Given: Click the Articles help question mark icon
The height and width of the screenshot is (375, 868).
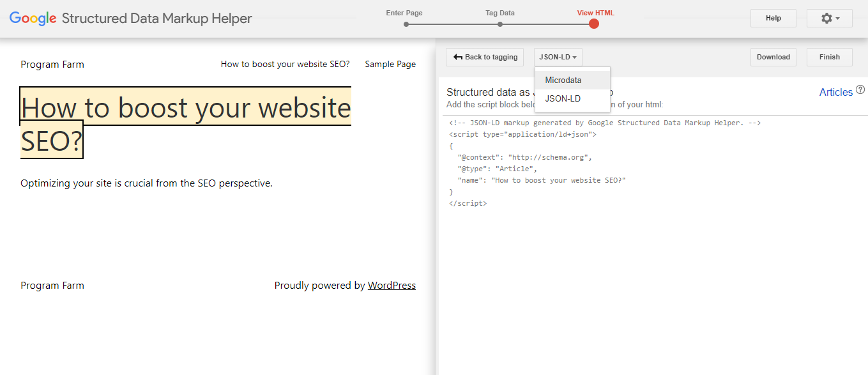Looking at the screenshot, I should pyautogui.click(x=860, y=89).
